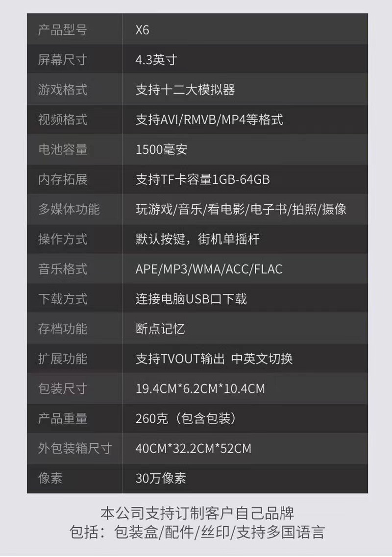Select the 连接电脑USB口下载 value
Image resolution: width=392 pixels, height=557 pixels.
(191, 299)
